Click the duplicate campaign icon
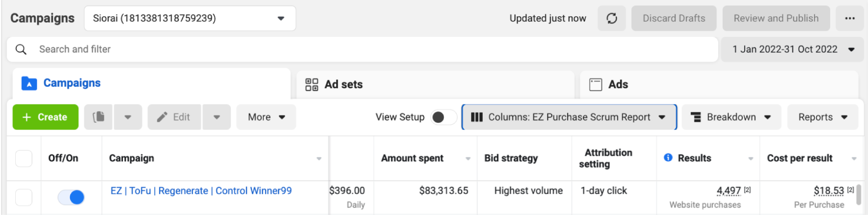868x215 pixels. (x=98, y=117)
